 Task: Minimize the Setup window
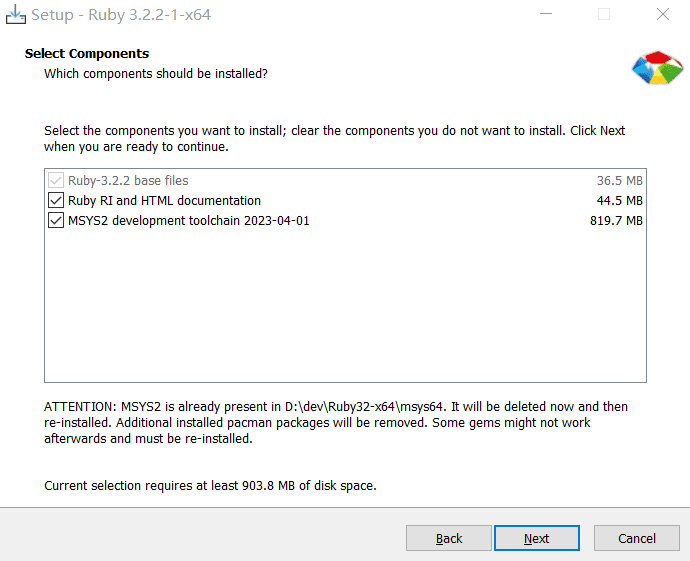point(546,15)
